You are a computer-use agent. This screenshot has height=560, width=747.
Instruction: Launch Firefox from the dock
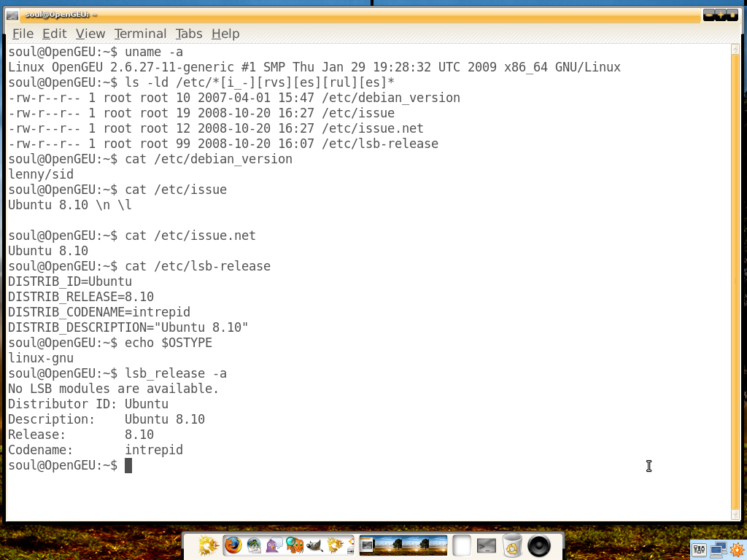(x=233, y=545)
